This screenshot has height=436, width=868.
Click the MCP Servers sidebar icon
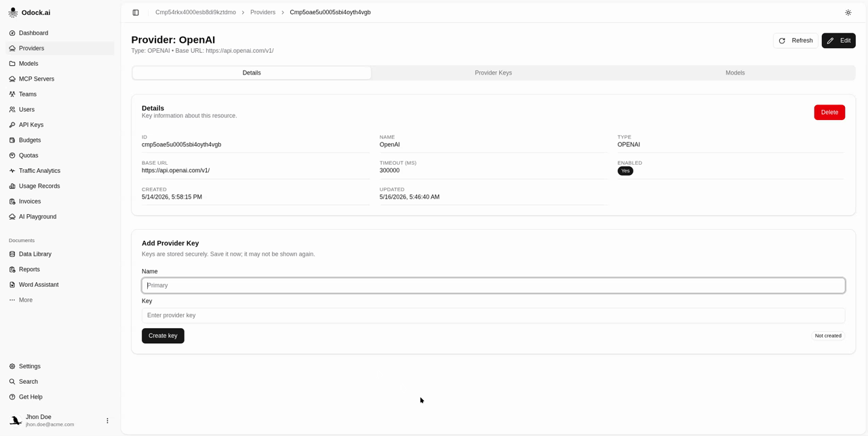(x=12, y=79)
